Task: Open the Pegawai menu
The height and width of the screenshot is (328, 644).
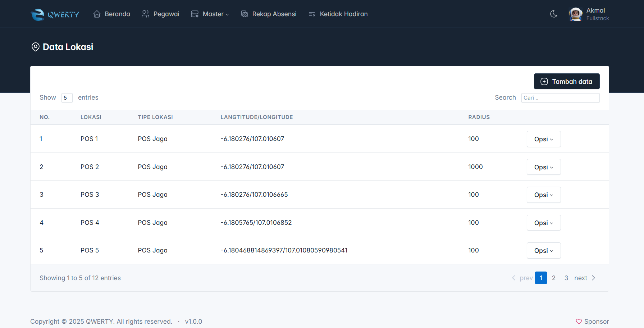Action: pyautogui.click(x=160, y=14)
